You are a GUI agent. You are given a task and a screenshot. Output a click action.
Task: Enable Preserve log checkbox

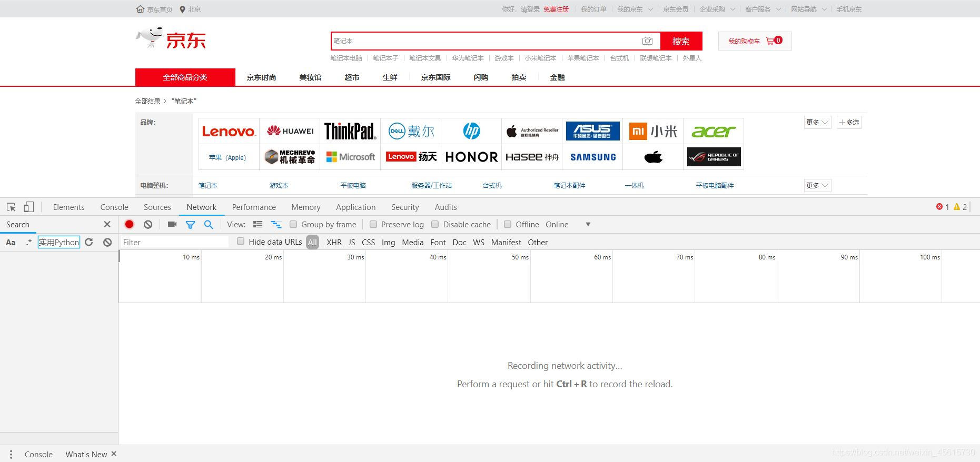373,224
